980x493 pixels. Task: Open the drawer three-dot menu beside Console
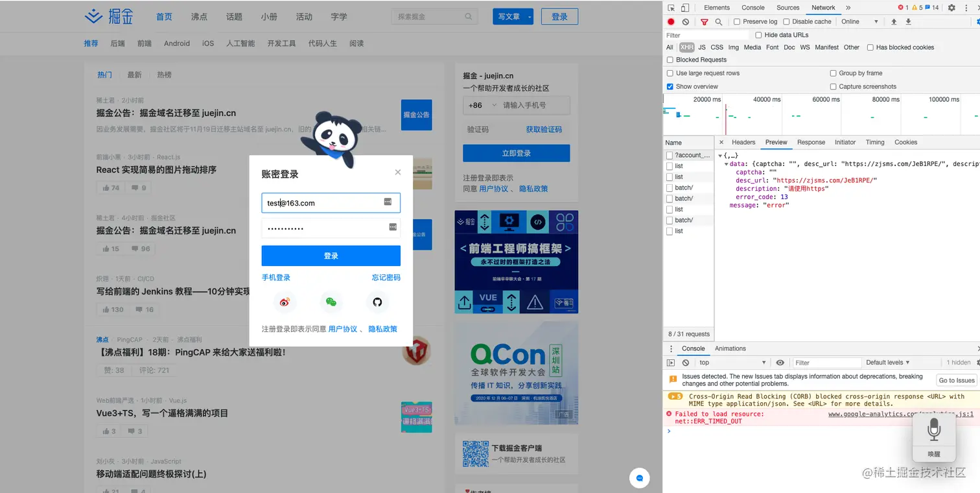point(671,348)
